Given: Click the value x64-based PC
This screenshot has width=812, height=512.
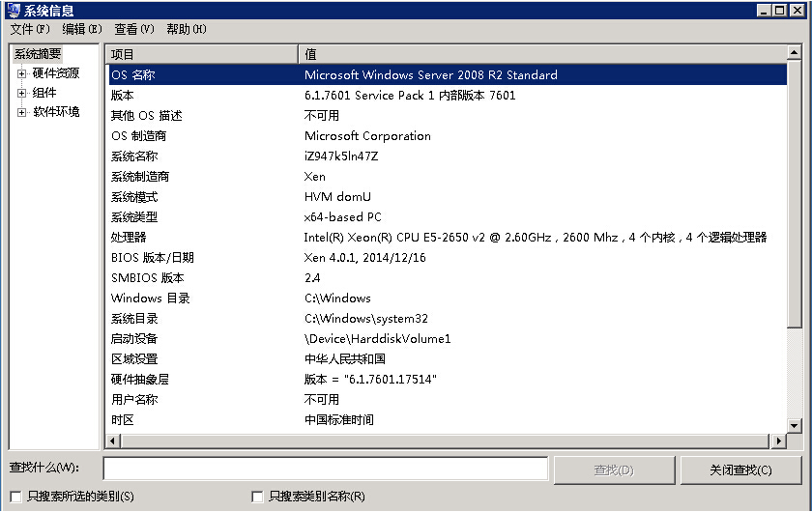Looking at the screenshot, I should tap(343, 217).
